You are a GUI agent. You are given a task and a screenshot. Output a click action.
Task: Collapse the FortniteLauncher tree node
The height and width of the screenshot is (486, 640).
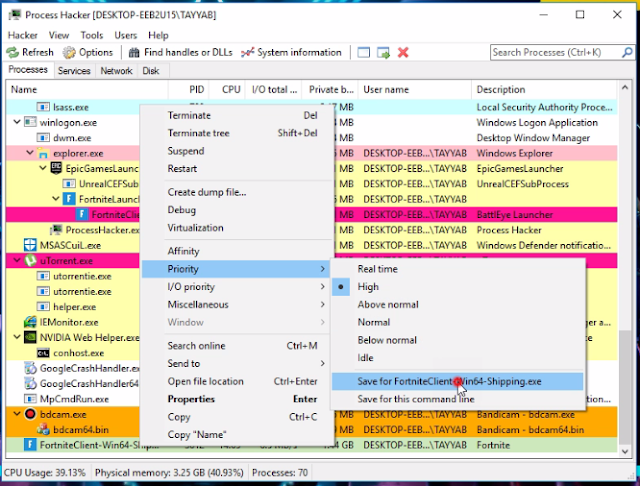56,199
